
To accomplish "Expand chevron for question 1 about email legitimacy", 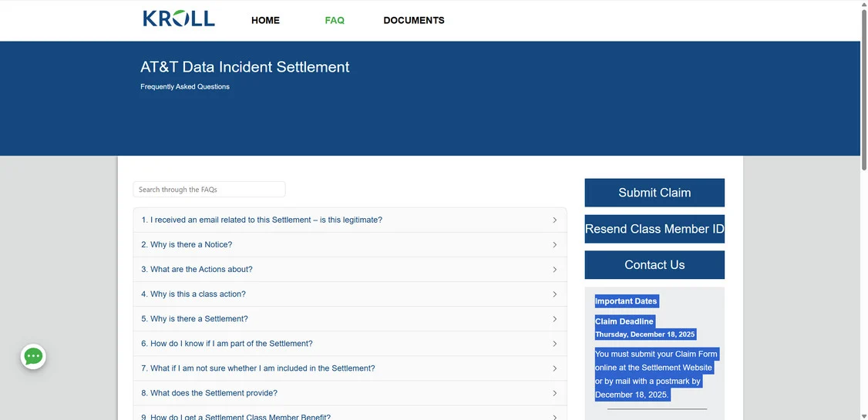I will (x=555, y=220).
